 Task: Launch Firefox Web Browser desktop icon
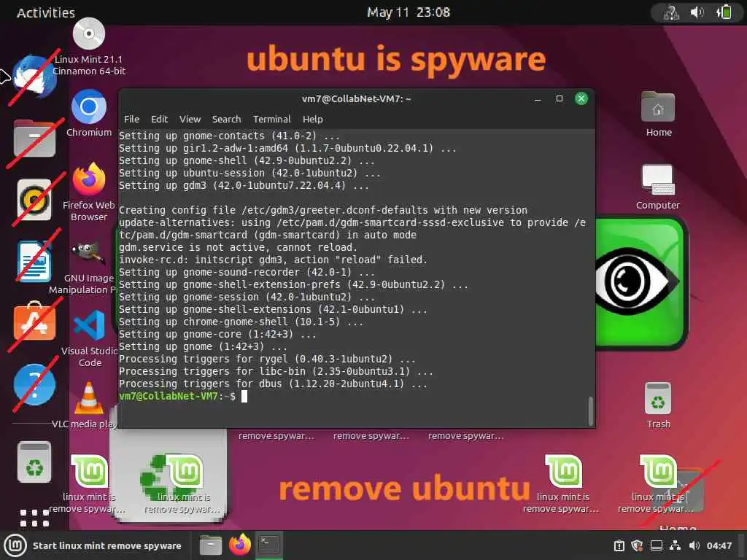(88, 179)
